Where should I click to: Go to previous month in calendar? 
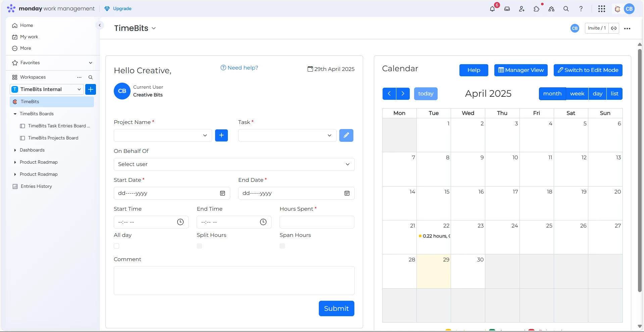click(389, 94)
